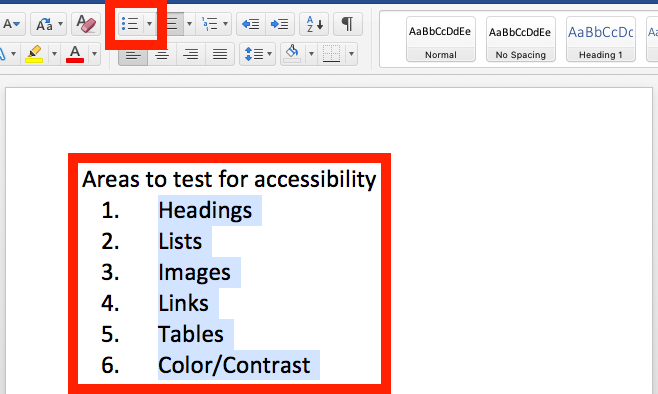Increase the paragraph indent
Viewport: 658px width, 394px height.
279,24
